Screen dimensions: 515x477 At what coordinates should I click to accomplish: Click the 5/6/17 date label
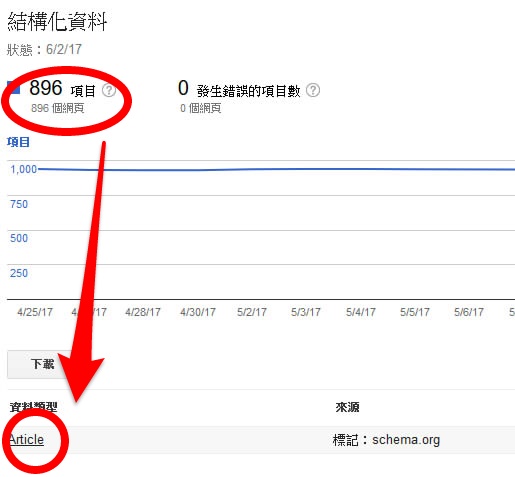(x=469, y=312)
